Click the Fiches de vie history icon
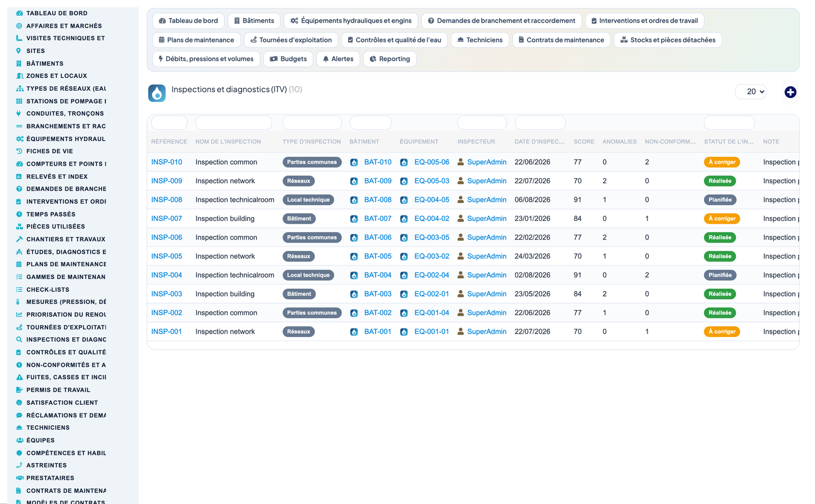815x504 pixels. click(x=19, y=151)
